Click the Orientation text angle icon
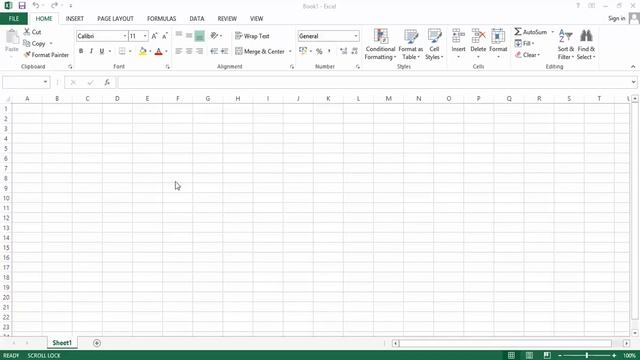 pos(214,36)
